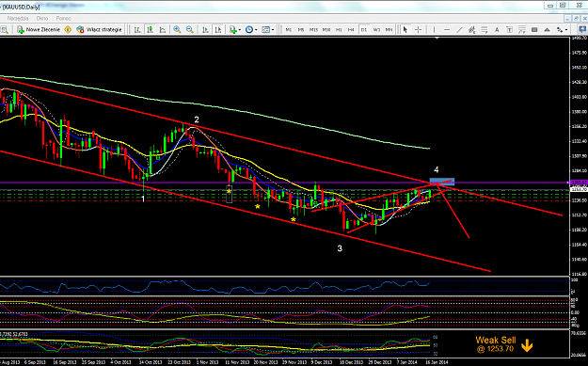Zoom in on the chart
Image resolution: width=588 pixels, height=366 pixels.
click(x=177, y=29)
